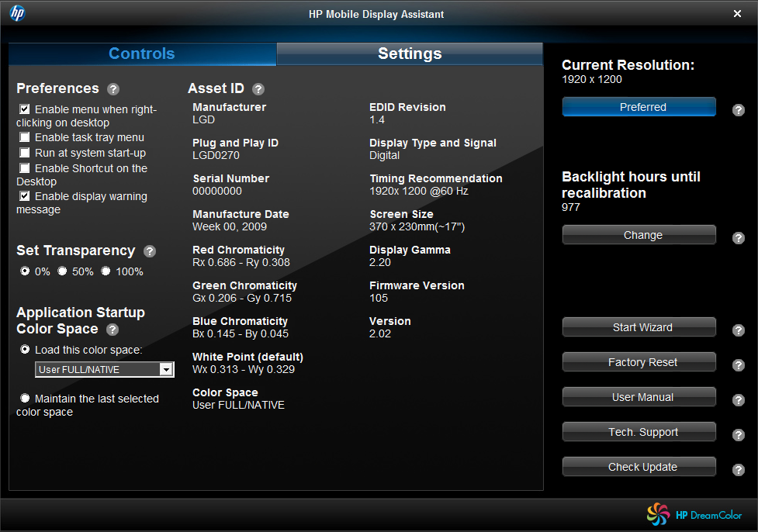Check Run at system start-up

click(25, 153)
